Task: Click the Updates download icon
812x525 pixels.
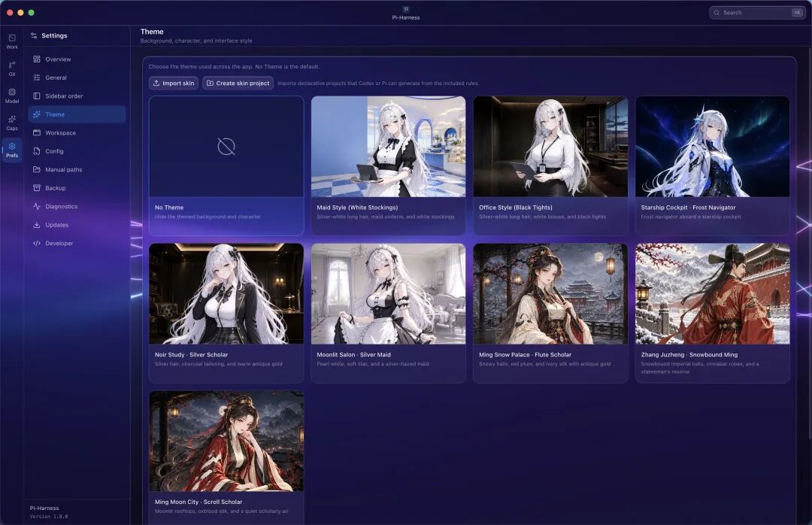Action: point(37,225)
